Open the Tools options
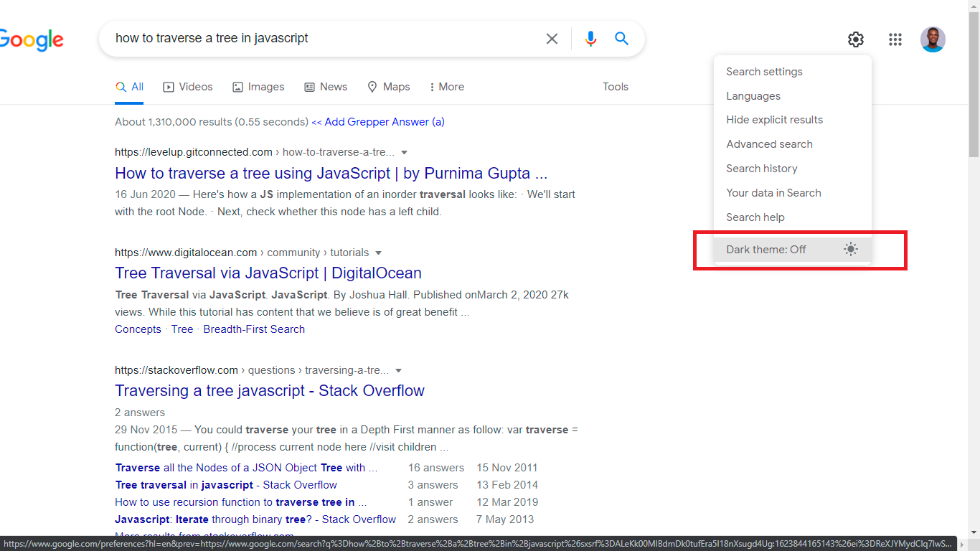The height and width of the screenshot is (551, 980). [x=616, y=87]
